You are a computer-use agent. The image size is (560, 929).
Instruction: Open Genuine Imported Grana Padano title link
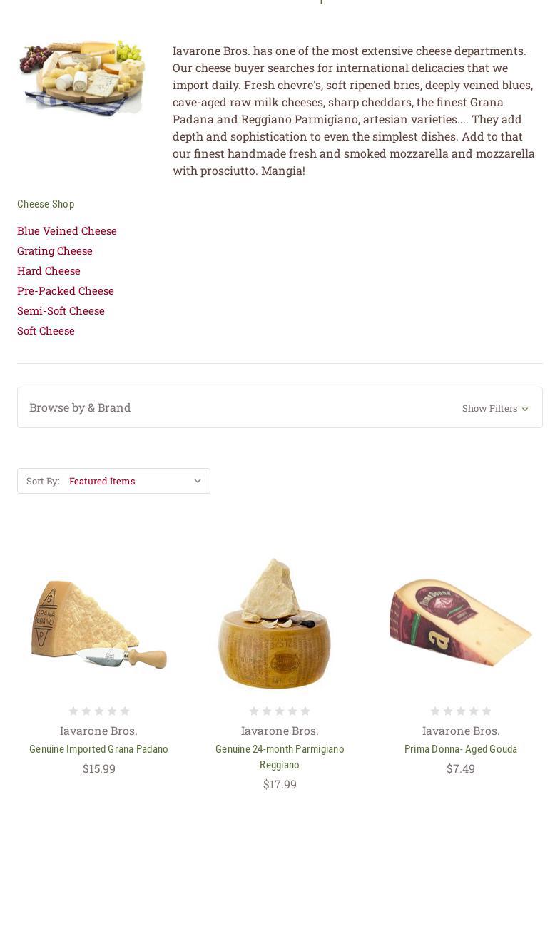pos(98,749)
